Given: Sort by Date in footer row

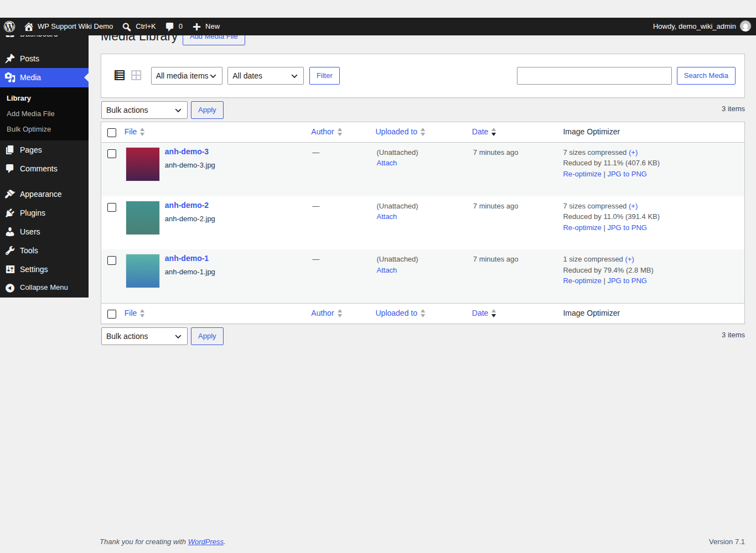Looking at the screenshot, I should click(484, 313).
